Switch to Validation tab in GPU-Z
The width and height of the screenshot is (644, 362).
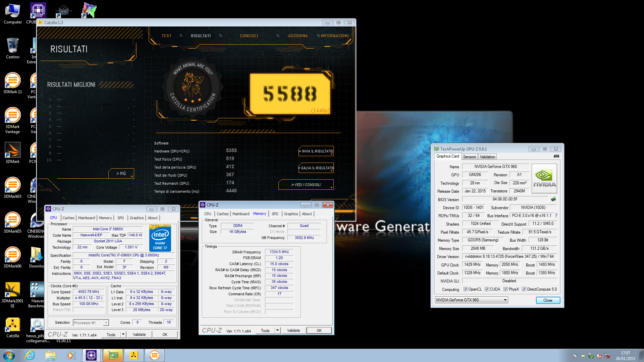[x=487, y=157]
